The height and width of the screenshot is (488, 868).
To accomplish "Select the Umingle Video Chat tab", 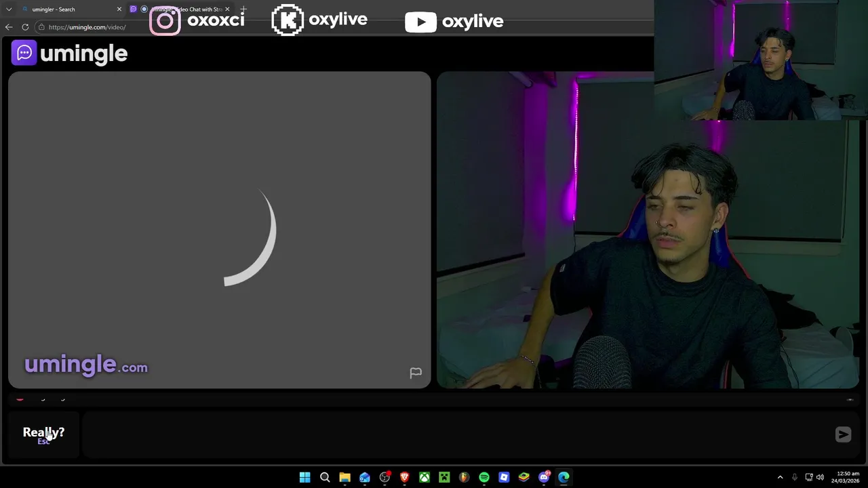I will pyautogui.click(x=180, y=9).
